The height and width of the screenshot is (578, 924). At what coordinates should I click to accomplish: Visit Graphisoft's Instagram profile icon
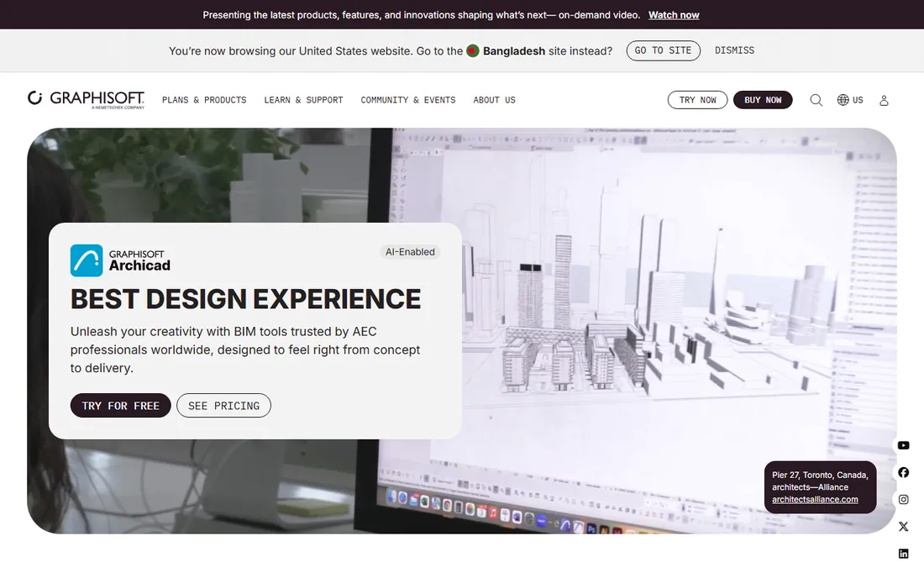click(903, 500)
